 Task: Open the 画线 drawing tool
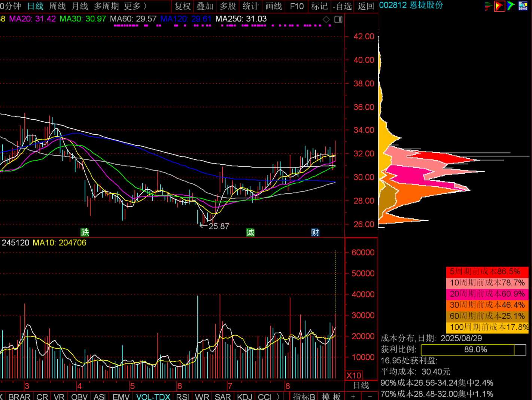click(x=273, y=6)
